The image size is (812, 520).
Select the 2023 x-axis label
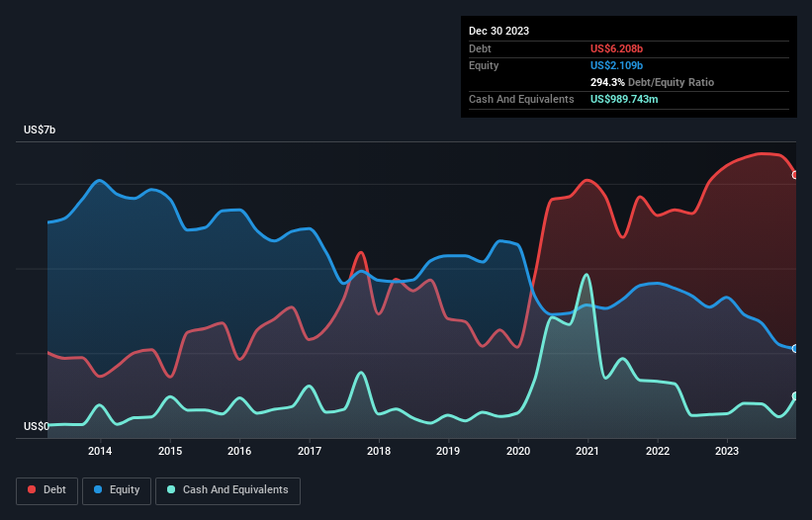[727, 451]
